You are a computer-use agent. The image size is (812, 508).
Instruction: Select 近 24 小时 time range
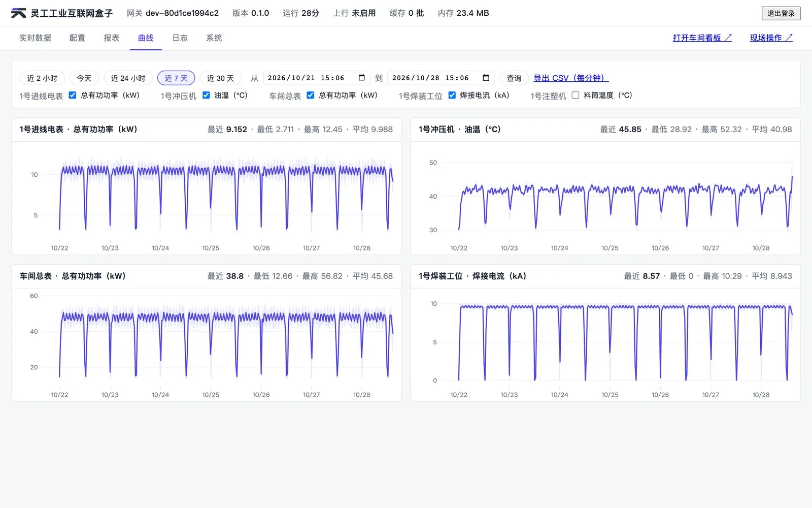(128, 78)
